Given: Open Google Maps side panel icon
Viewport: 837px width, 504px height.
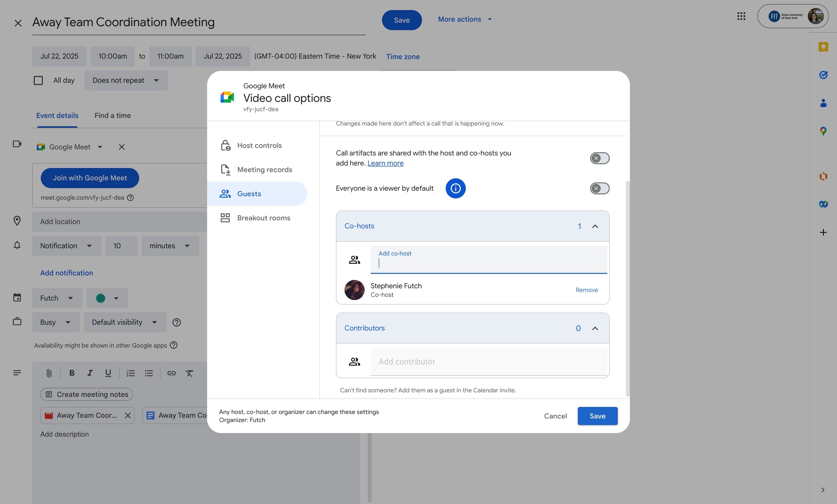Looking at the screenshot, I should pos(823,131).
